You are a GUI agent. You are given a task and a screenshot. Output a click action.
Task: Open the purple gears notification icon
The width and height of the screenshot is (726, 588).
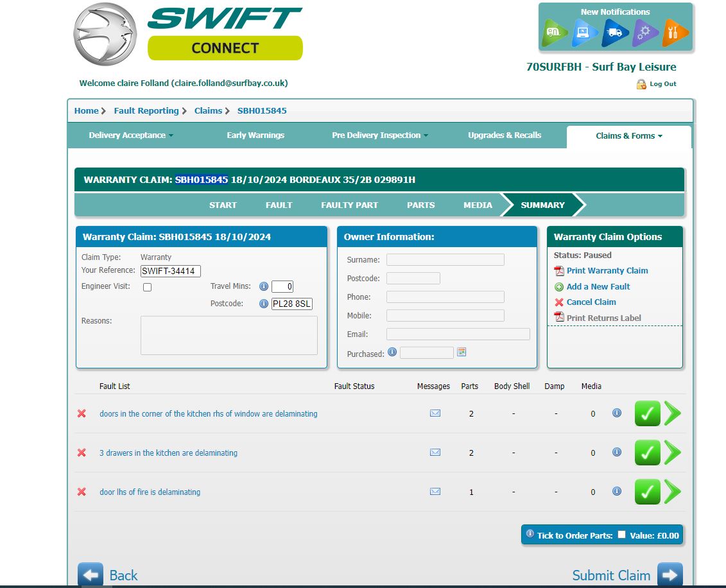coord(645,33)
